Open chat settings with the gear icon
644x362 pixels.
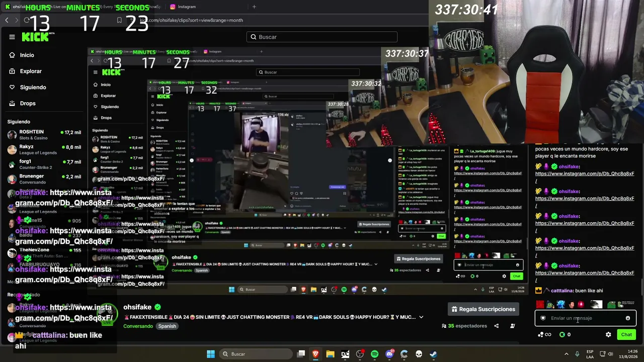click(608, 334)
